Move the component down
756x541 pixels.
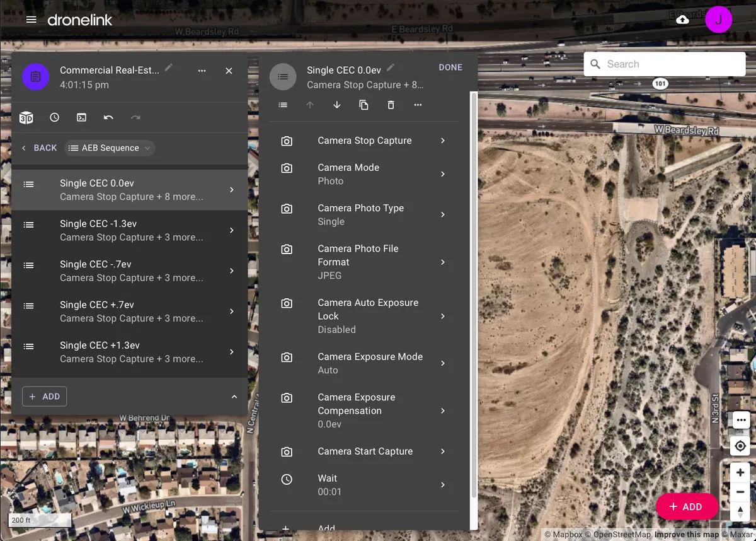337,105
